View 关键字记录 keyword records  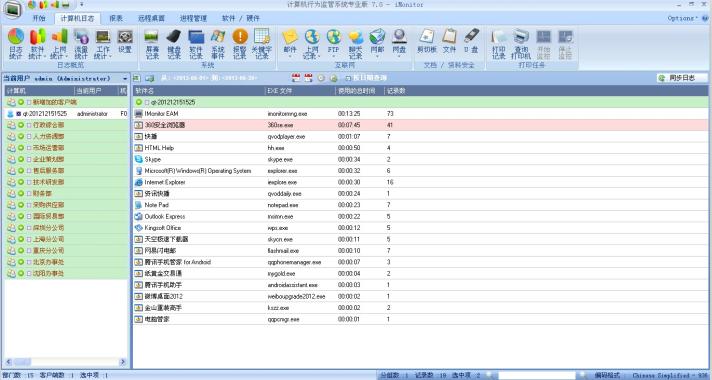[x=262, y=44]
